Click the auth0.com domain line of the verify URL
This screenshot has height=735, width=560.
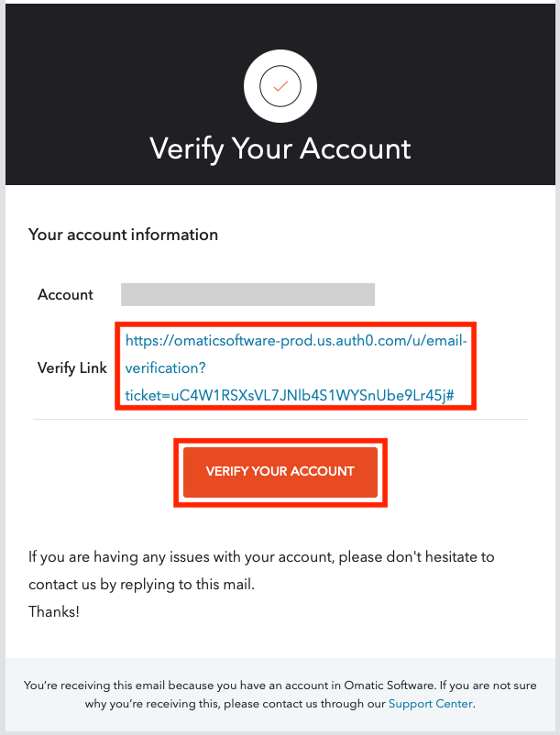296,341
